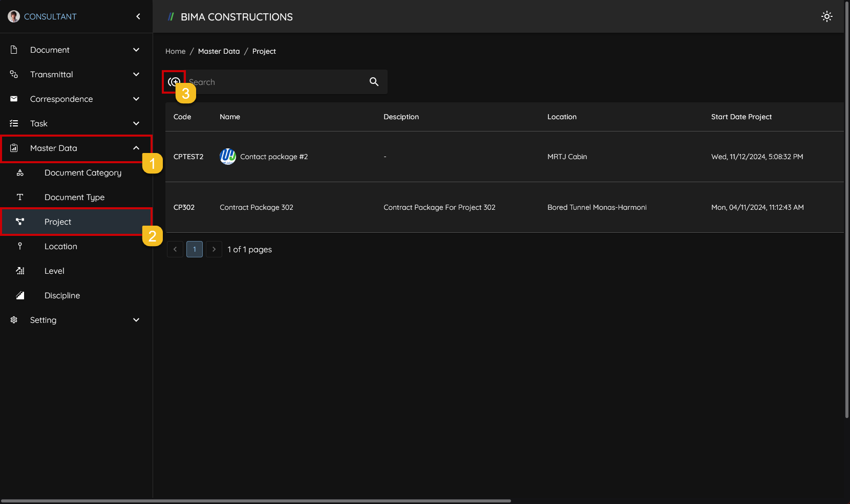Expand the Document menu chevron

click(x=136, y=50)
